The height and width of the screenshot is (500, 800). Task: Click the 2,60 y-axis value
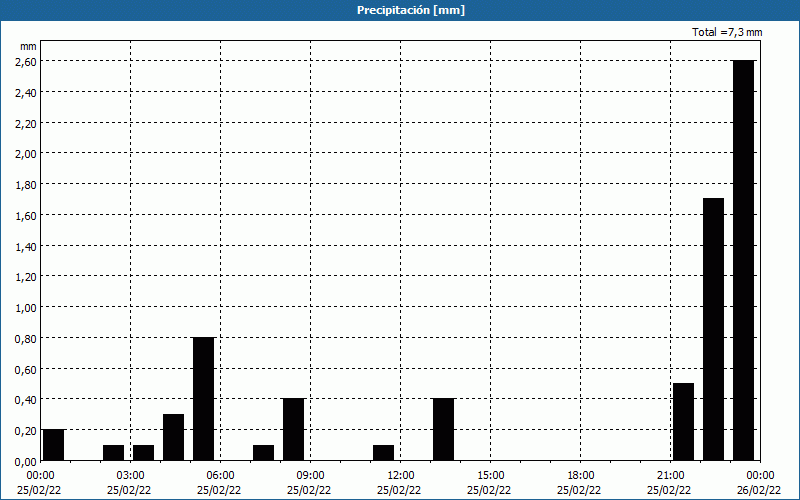coord(26,62)
